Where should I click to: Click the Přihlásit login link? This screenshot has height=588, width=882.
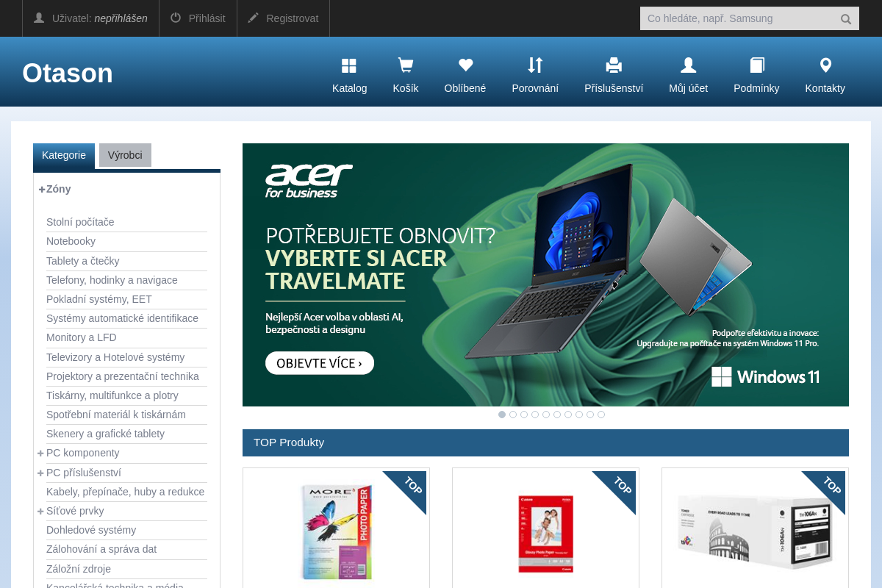[x=198, y=18]
